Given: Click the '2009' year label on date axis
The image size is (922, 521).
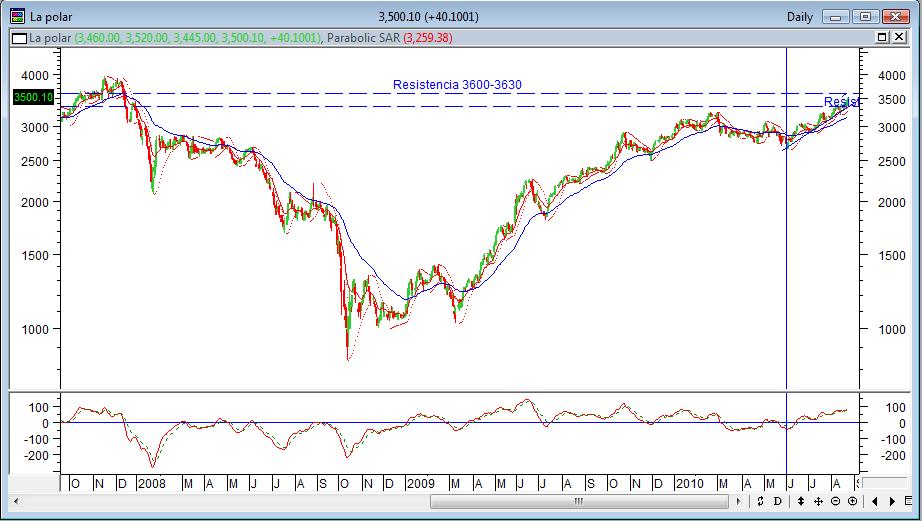Looking at the screenshot, I should tap(420, 484).
